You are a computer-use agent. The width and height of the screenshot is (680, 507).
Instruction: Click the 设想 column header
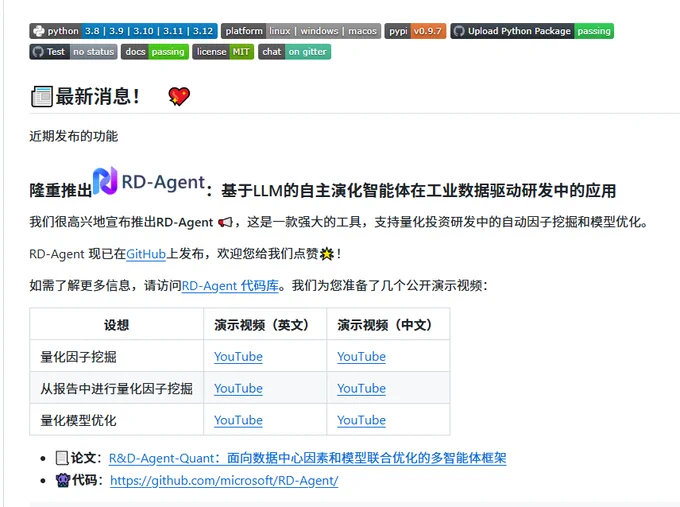click(116, 324)
